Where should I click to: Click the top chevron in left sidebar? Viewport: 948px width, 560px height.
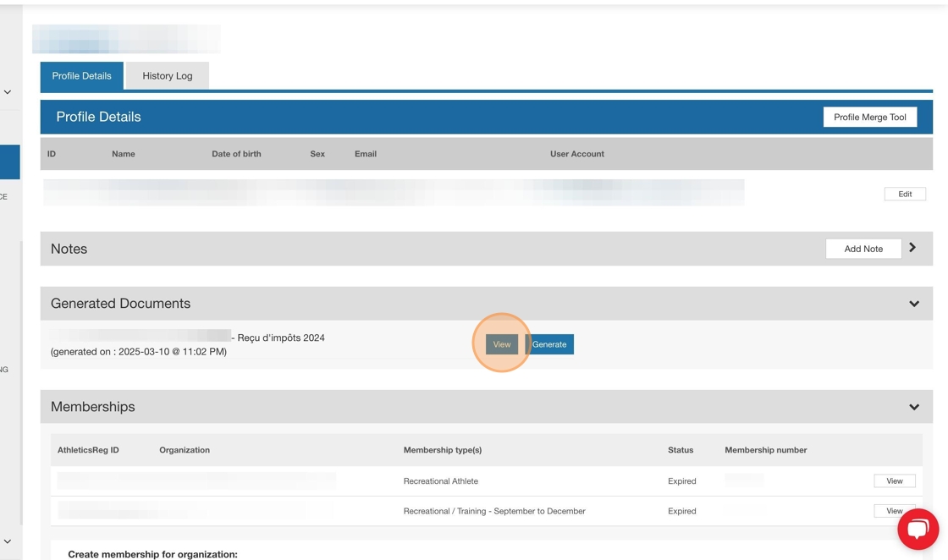point(8,92)
